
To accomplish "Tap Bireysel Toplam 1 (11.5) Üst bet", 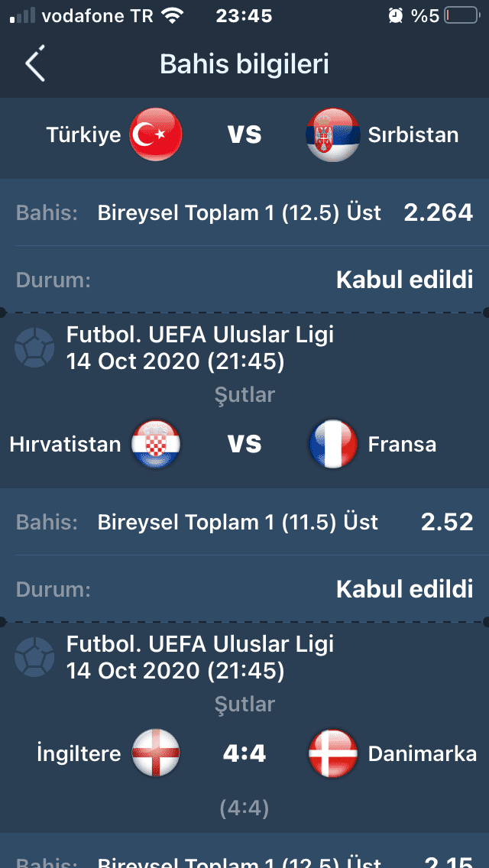I will (x=238, y=522).
